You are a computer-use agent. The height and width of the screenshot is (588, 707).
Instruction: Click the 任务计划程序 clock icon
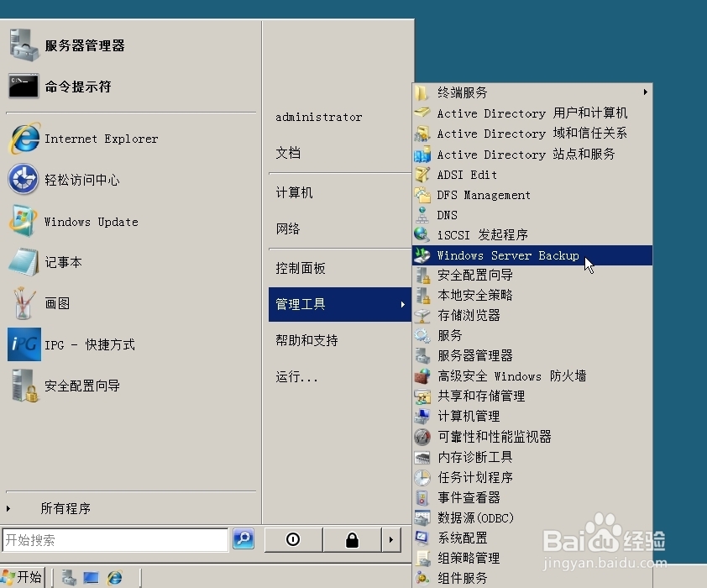[x=422, y=477]
